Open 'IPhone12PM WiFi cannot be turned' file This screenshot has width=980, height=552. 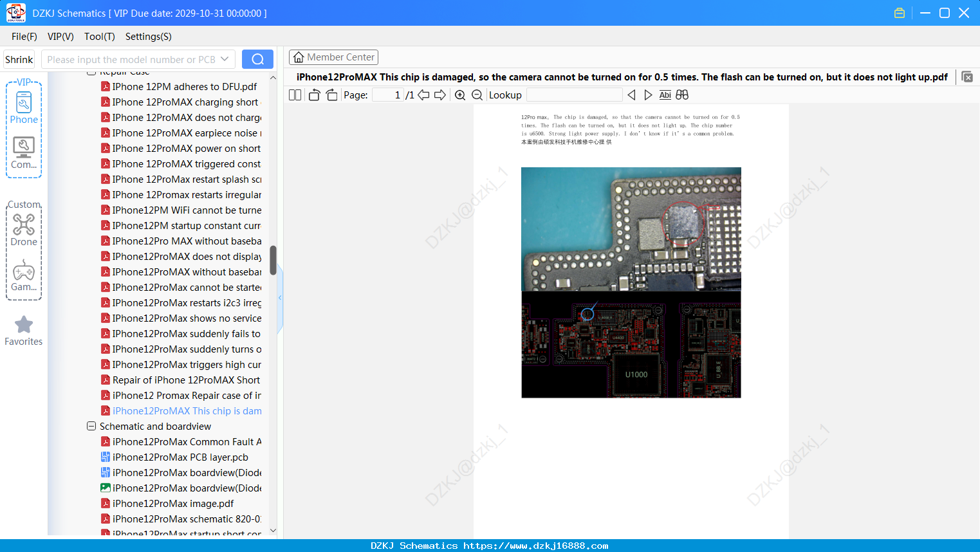pyautogui.click(x=181, y=210)
